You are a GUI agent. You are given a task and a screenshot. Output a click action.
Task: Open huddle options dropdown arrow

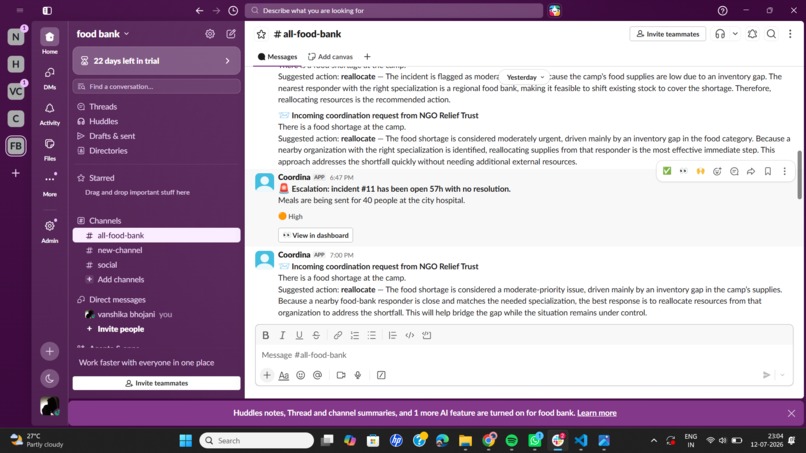[735, 34]
